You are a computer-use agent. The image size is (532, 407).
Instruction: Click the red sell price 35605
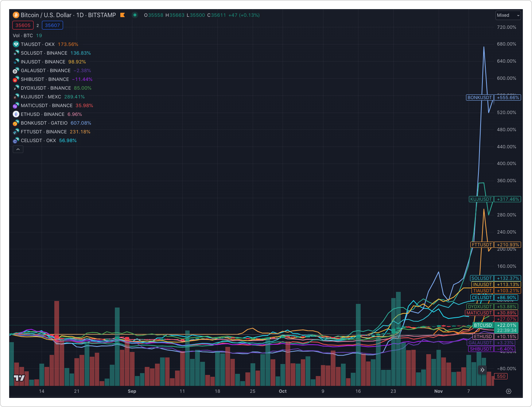pos(23,25)
